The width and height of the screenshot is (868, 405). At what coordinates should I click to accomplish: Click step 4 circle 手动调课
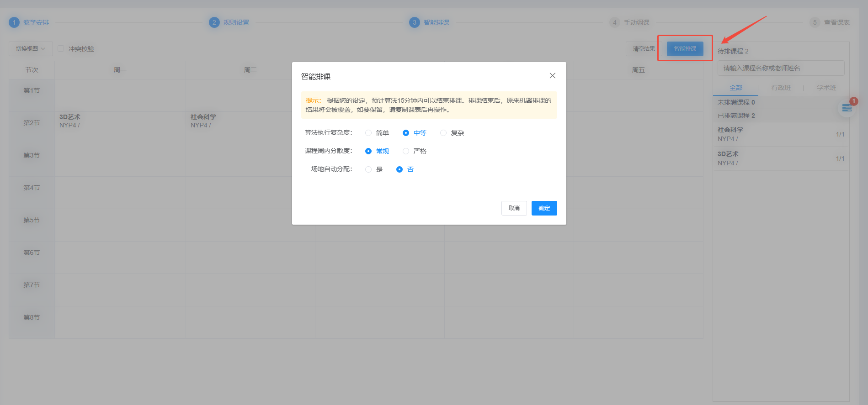(614, 22)
